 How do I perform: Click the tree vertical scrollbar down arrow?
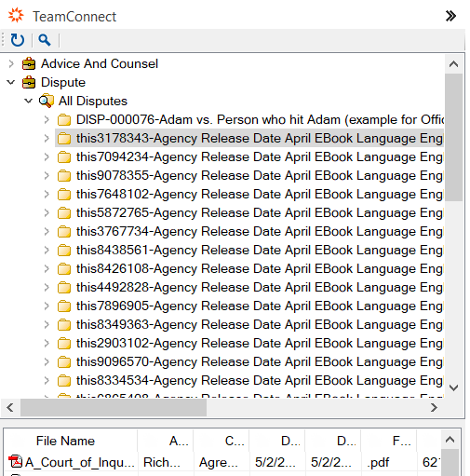click(453, 388)
